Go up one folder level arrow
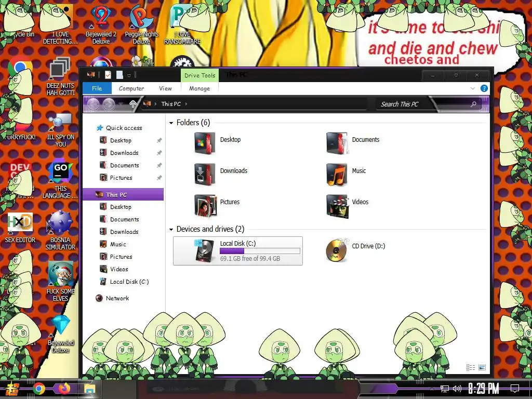 point(132,104)
